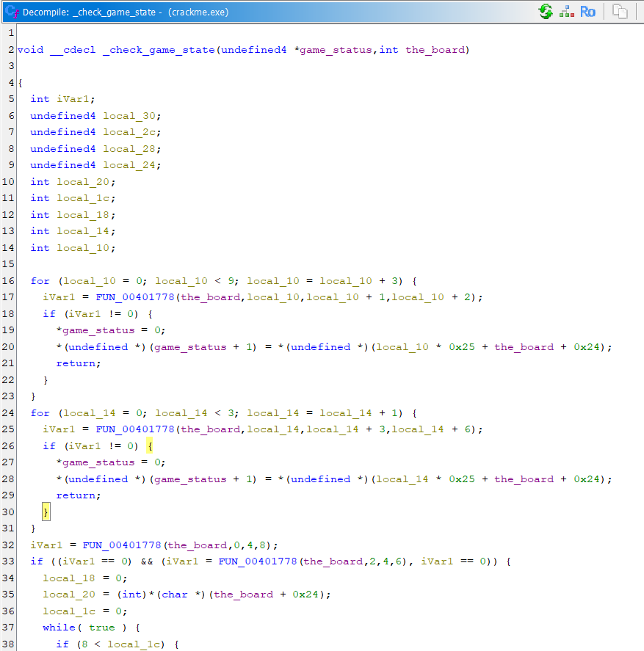The image size is (644, 651).
Task: Open the control flow graph icon
Action: pos(567,12)
